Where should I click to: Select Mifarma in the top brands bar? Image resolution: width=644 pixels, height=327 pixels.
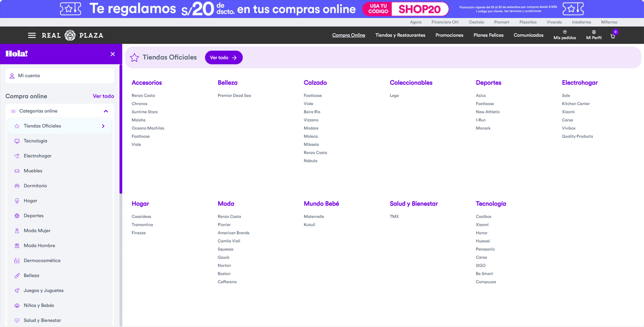[609, 22]
